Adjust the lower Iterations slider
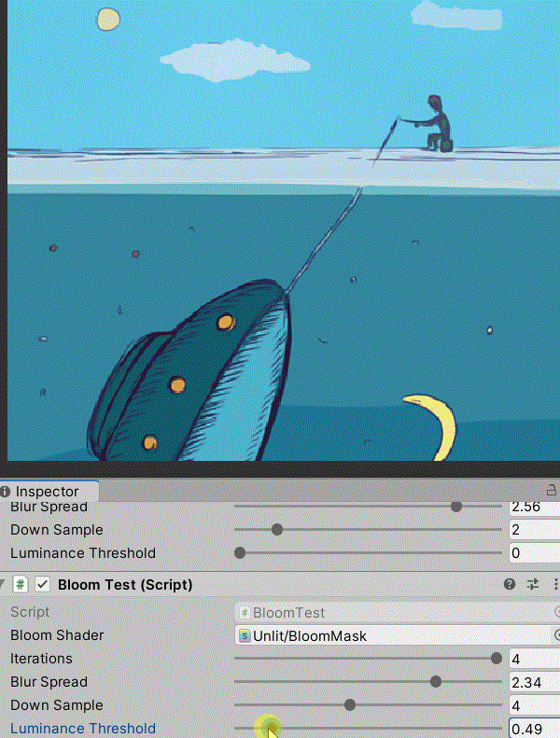The height and width of the screenshot is (738, 560). click(368, 659)
